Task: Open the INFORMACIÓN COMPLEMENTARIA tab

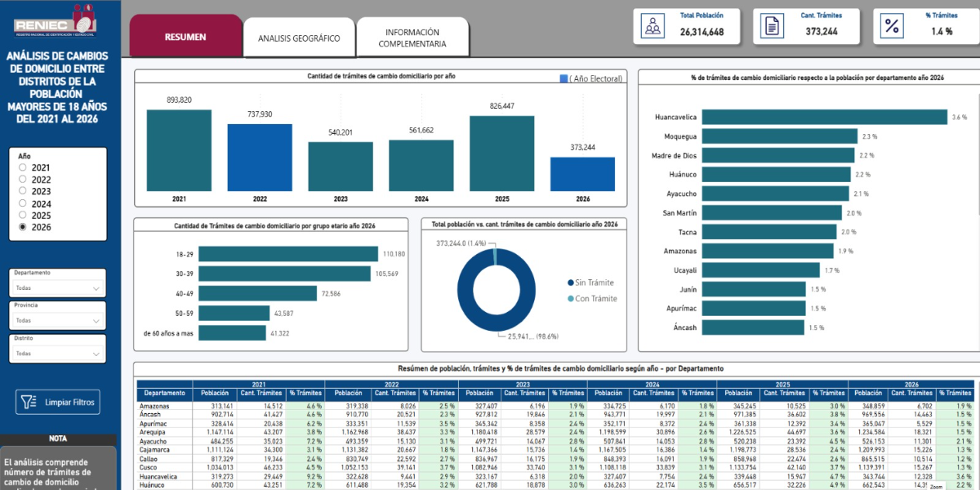Action: (x=412, y=38)
